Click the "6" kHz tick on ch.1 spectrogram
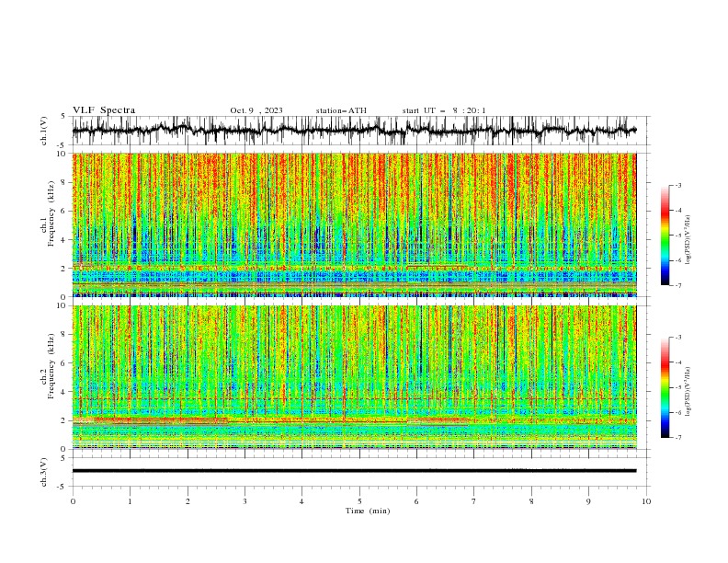This screenshot has width=728, height=563. coord(65,211)
